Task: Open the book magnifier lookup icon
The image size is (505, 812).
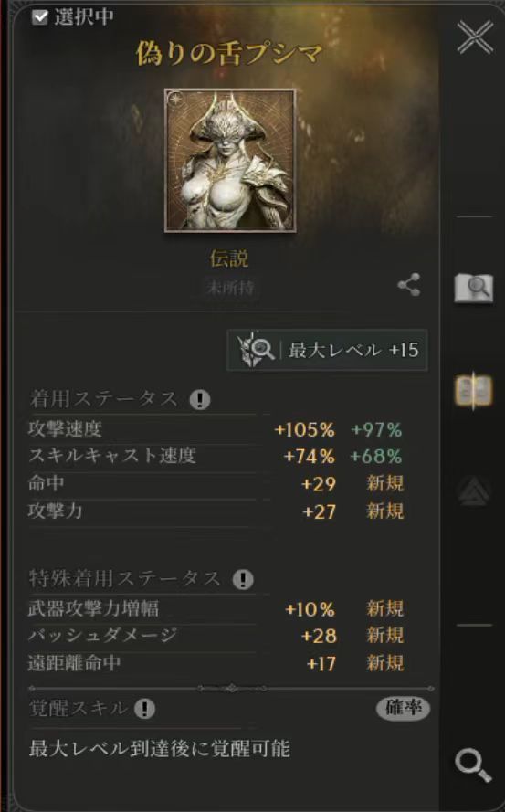Action: point(474,289)
